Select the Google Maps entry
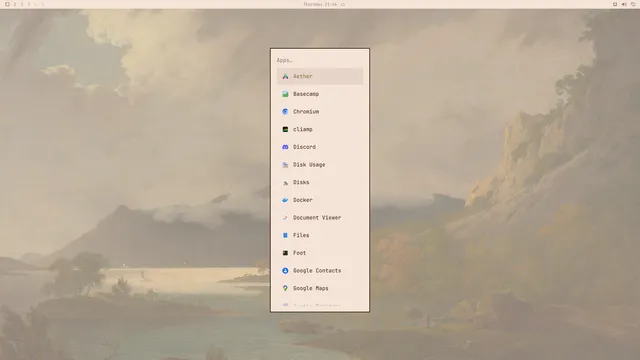This screenshot has width=640, height=360. pyautogui.click(x=320, y=288)
